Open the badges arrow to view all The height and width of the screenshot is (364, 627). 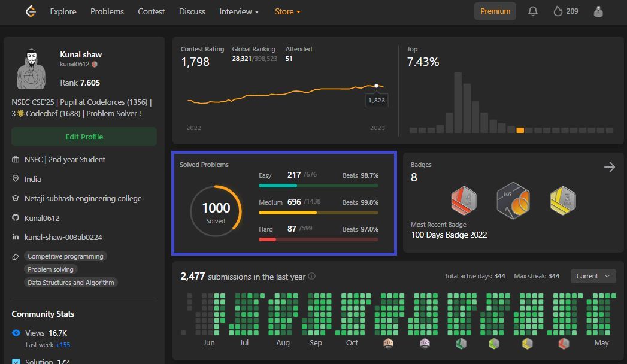[610, 167]
